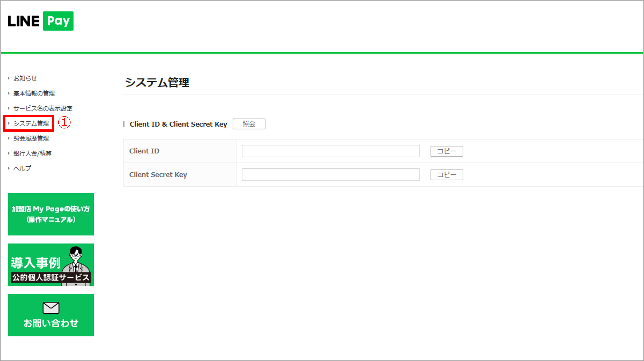Click the envelope icon in お問い合わせ
644x361 pixels.
(x=51, y=308)
